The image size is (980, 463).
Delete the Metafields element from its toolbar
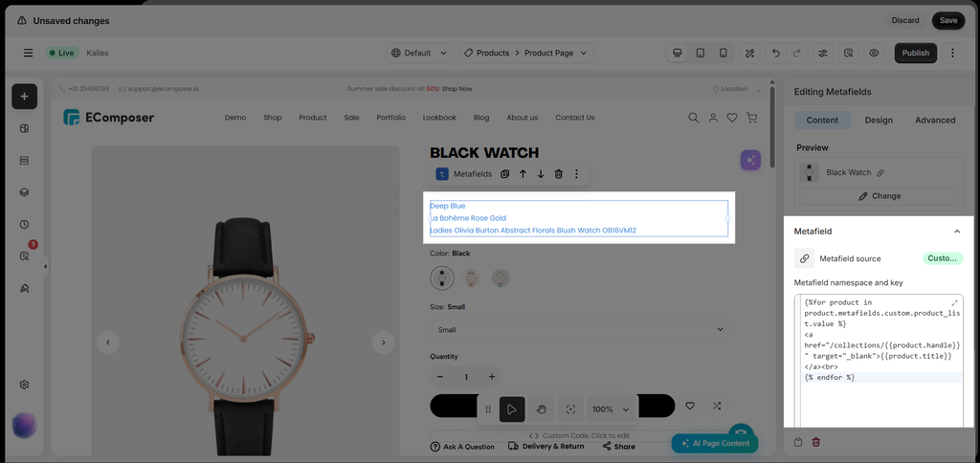559,174
